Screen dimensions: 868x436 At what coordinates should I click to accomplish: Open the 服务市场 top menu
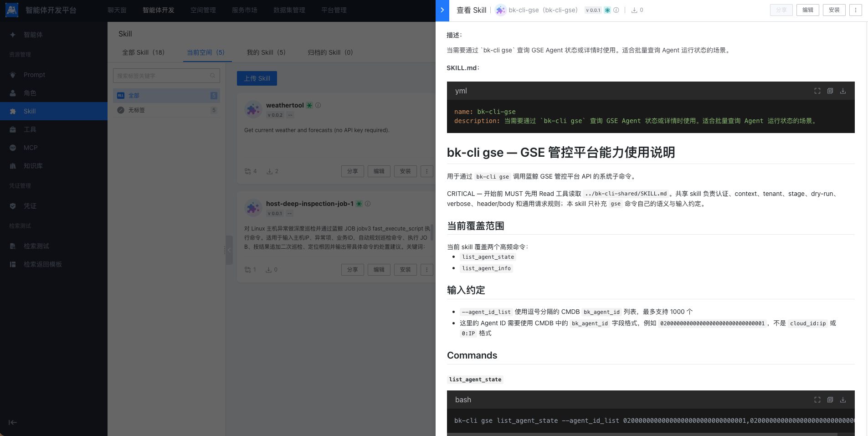click(x=245, y=10)
